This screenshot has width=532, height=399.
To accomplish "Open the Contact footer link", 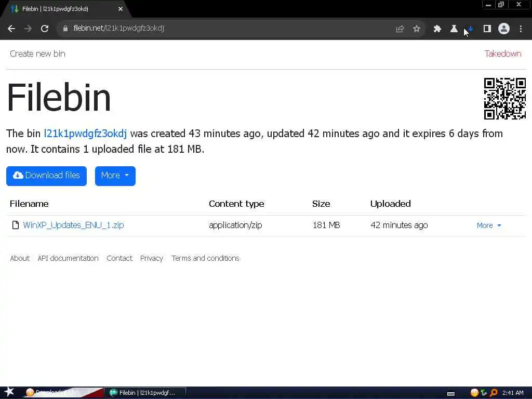I will coord(119,258).
